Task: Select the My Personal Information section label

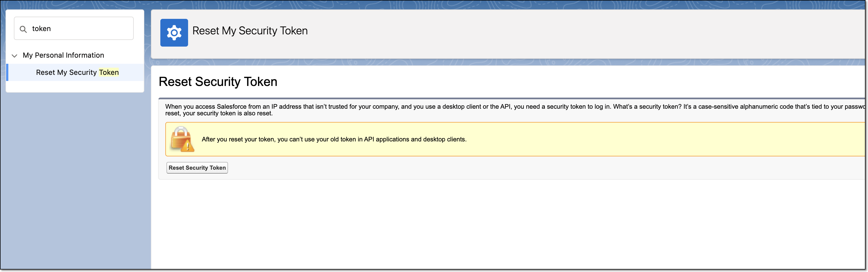Action: (63, 55)
